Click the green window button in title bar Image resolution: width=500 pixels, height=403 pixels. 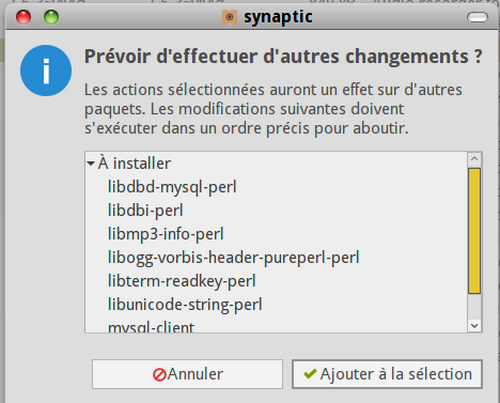(x=51, y=17)
